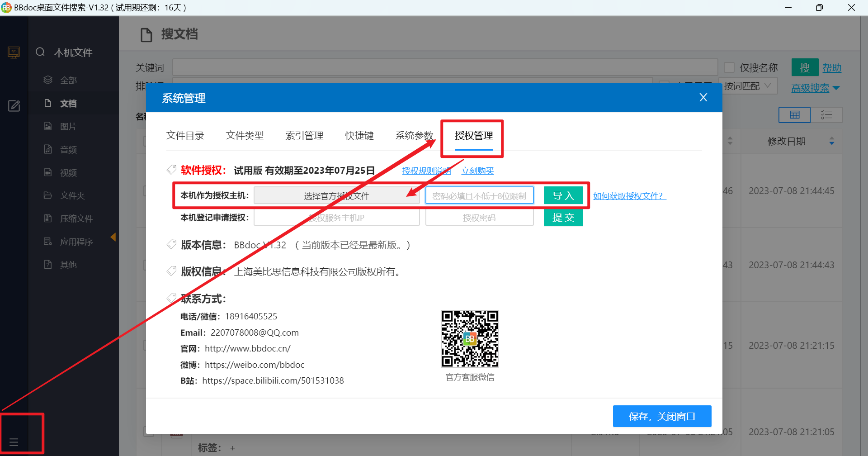Screen dimensions: 868x456
Task: Open 如何获取授权文件? link
Action: (630, 196)
